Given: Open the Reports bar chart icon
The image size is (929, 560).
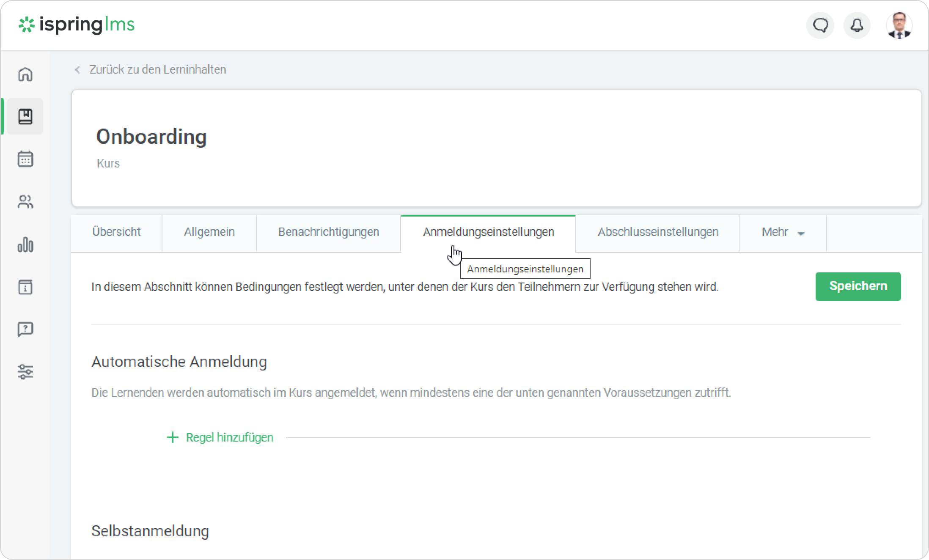Looking at the screenshot, I should pos(25,244).
